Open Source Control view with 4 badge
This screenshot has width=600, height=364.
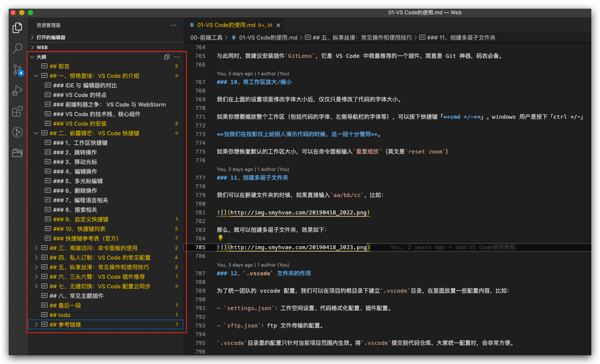coord(17,70)
